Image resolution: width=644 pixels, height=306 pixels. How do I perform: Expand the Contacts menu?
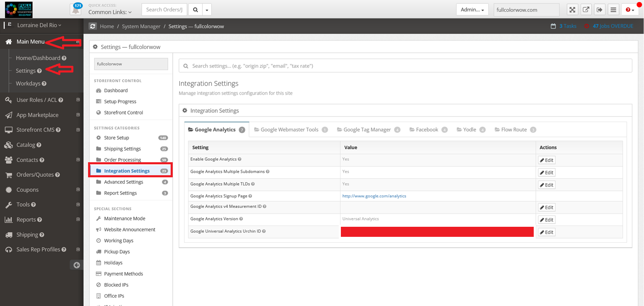pyautogui.click(x=78, y=160)
